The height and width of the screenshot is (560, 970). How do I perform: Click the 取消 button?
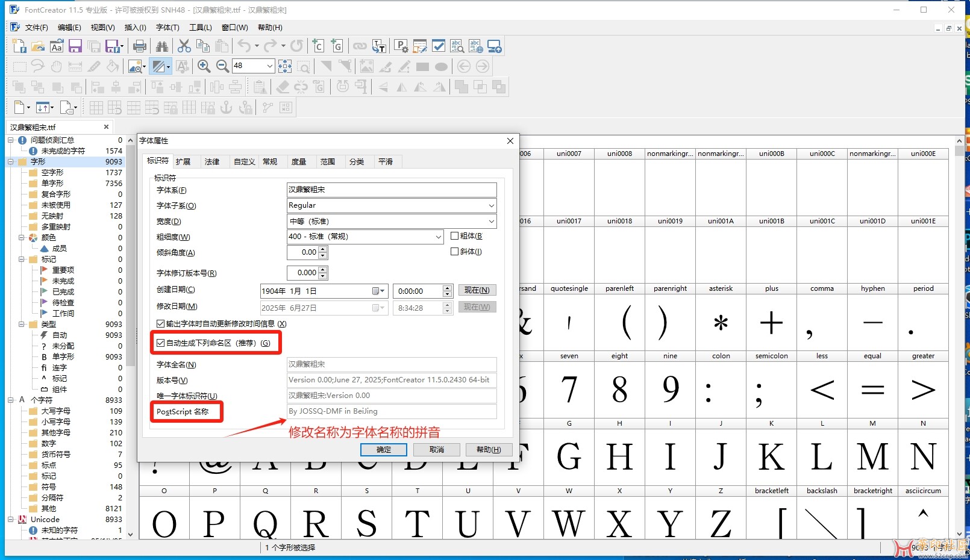click(x=437, y=450)
